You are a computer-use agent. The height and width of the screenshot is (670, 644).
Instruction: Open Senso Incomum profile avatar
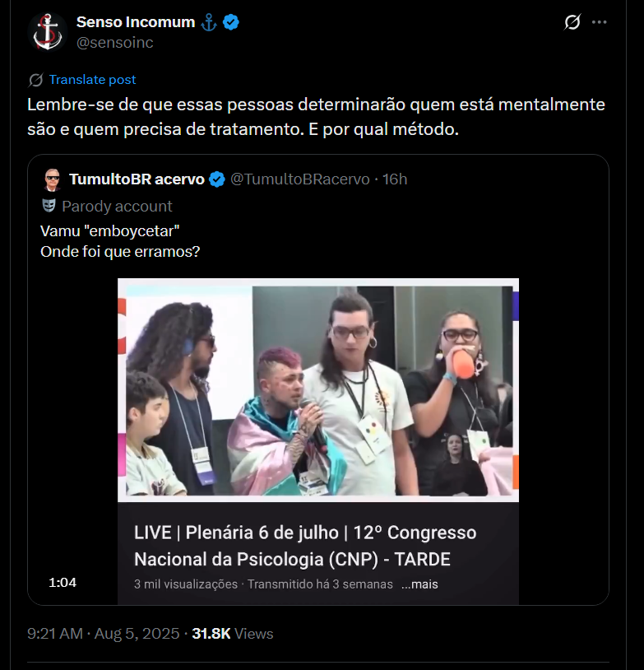click(48, 32)
